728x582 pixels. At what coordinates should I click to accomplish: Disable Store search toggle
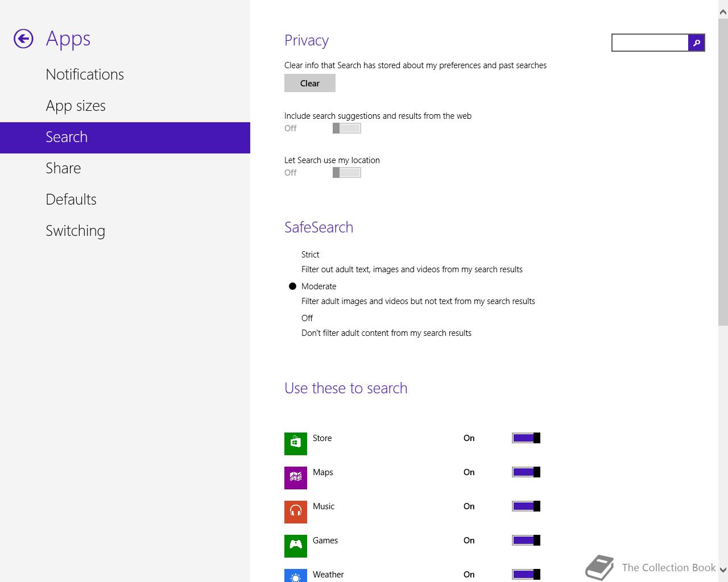click(x=526, y=438)
